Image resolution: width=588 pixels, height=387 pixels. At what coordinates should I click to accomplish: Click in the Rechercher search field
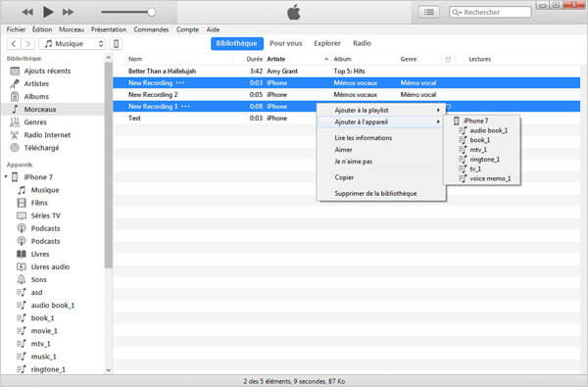(490, 13)
